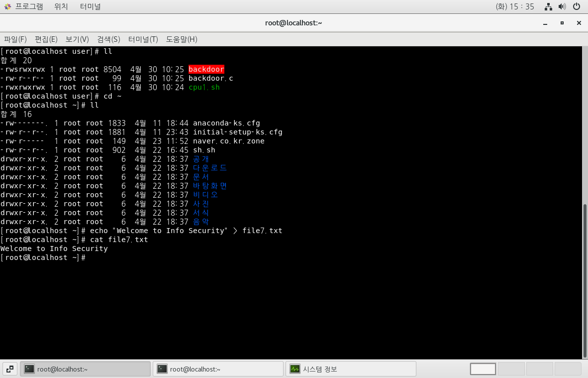Click the terminal icon of second taskbar entry

click(162, 369)
